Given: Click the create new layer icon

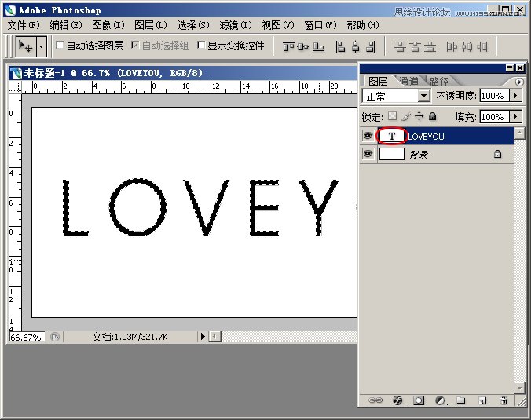Looking at the screenshot, I should pyautogui.click(x=482, y=400).
